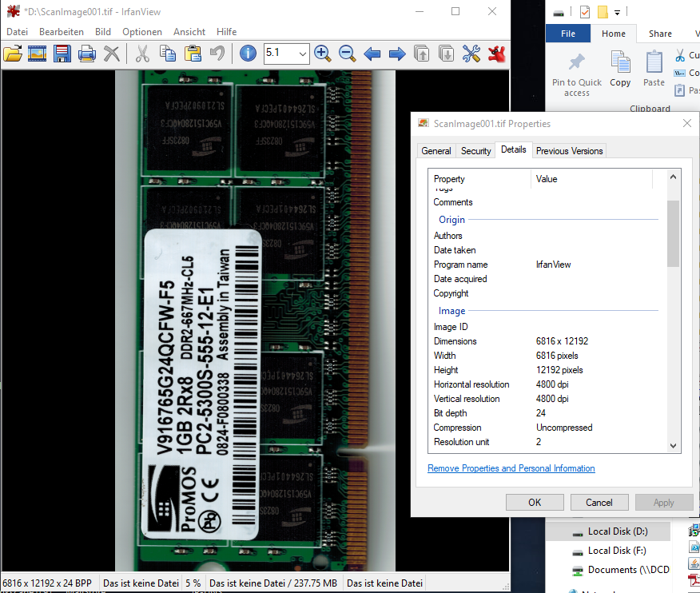Go to next image with right arrow
This screenshot has width=700, height=593.
pyautogui.click(x=397, y=54)
